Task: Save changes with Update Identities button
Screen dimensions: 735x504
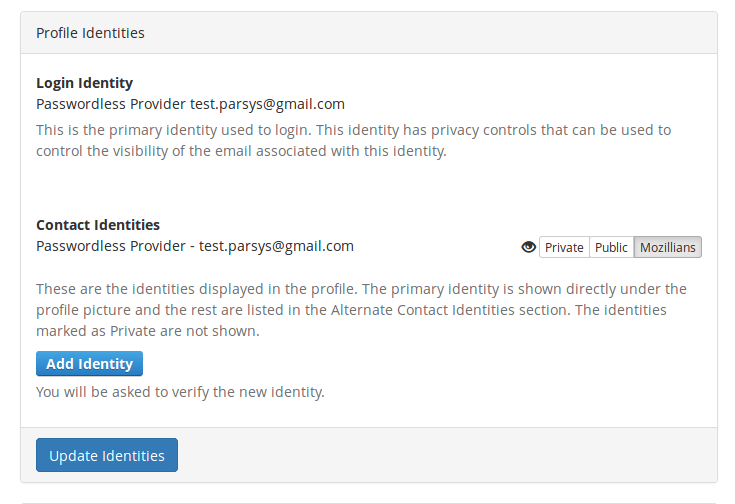Action: point(107,455)
